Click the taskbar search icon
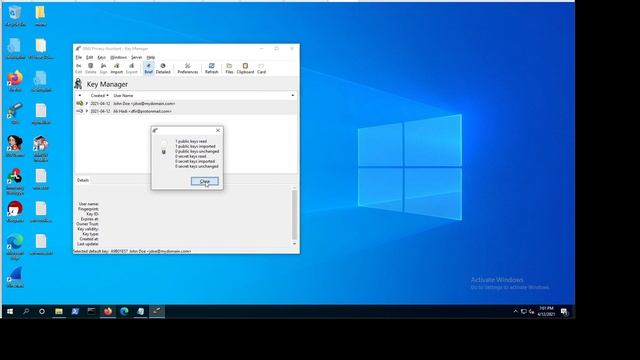This screenshot has height=360, width=640. pyautogui.click(x=26, y=311)
